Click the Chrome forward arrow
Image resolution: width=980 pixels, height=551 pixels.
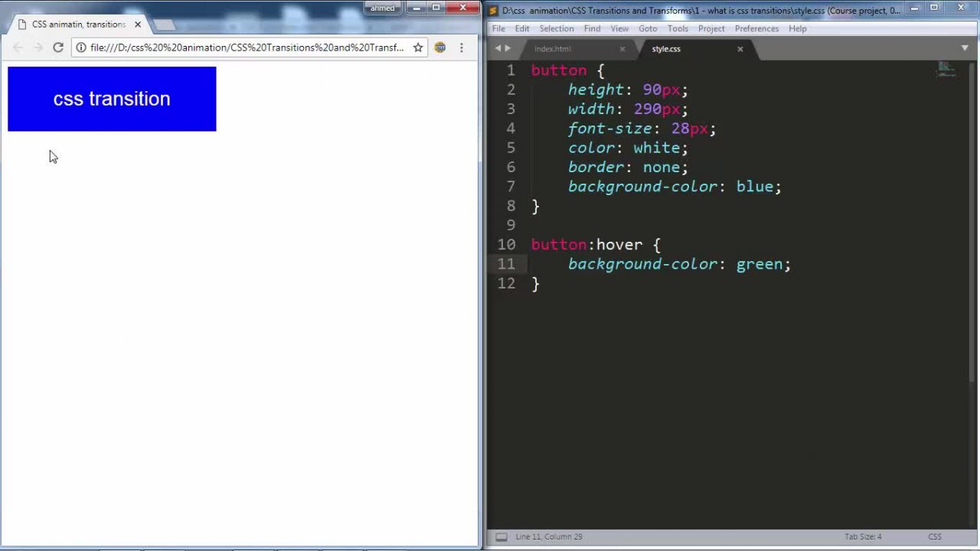point(38,47)
